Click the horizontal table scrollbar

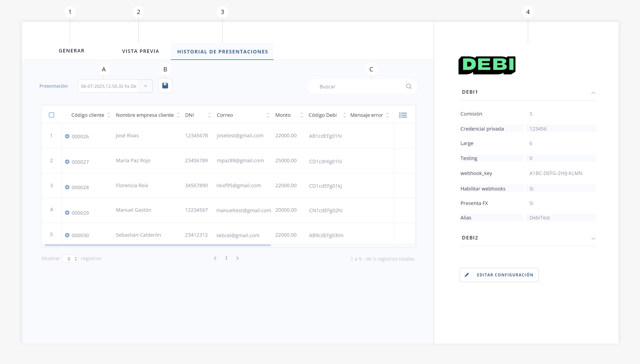pyautogui.click(x=158, y=245)
